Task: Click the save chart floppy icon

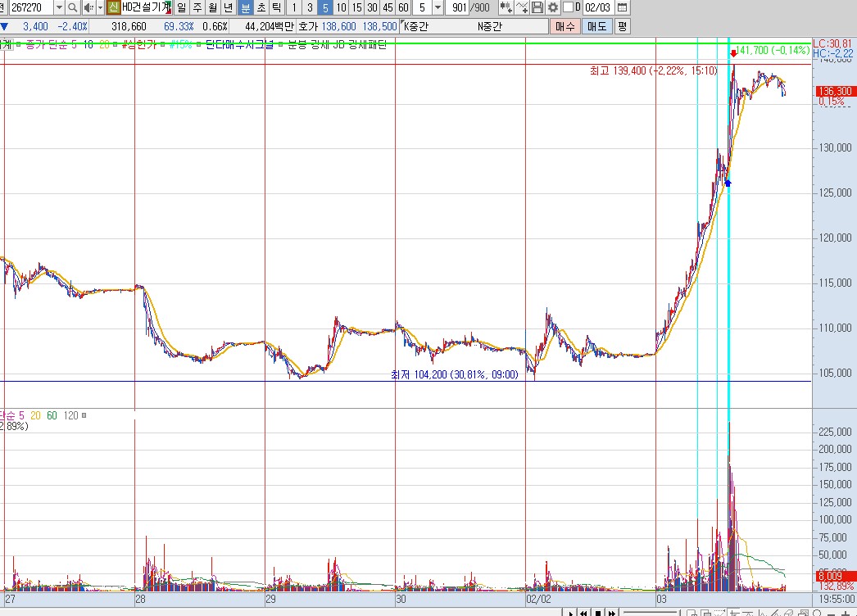Action: (x=537, y=7)
